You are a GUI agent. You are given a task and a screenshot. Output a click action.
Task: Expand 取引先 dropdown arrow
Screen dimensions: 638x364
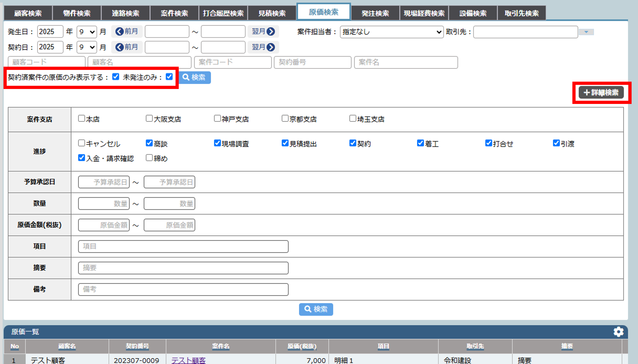click(x=586, y=32)
